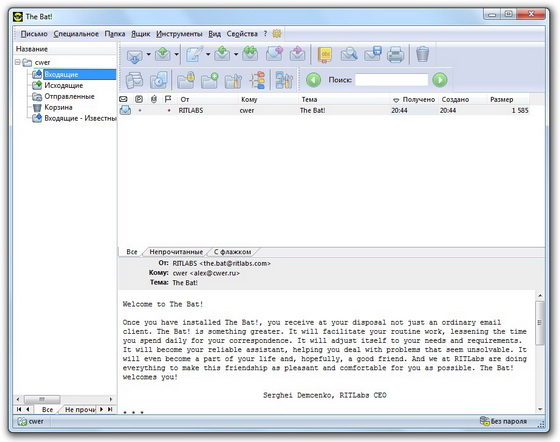The height and width of the screenshot is (442, 560).
Task: Switch to the Непрочитанные tab
Action: coord(176,252)
